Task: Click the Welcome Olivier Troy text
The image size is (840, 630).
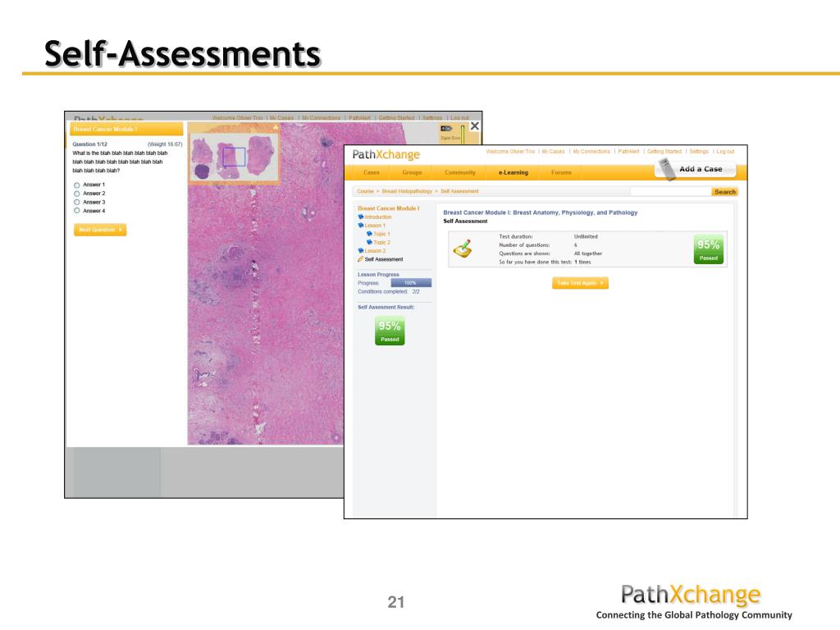Action: click(510, 152)
